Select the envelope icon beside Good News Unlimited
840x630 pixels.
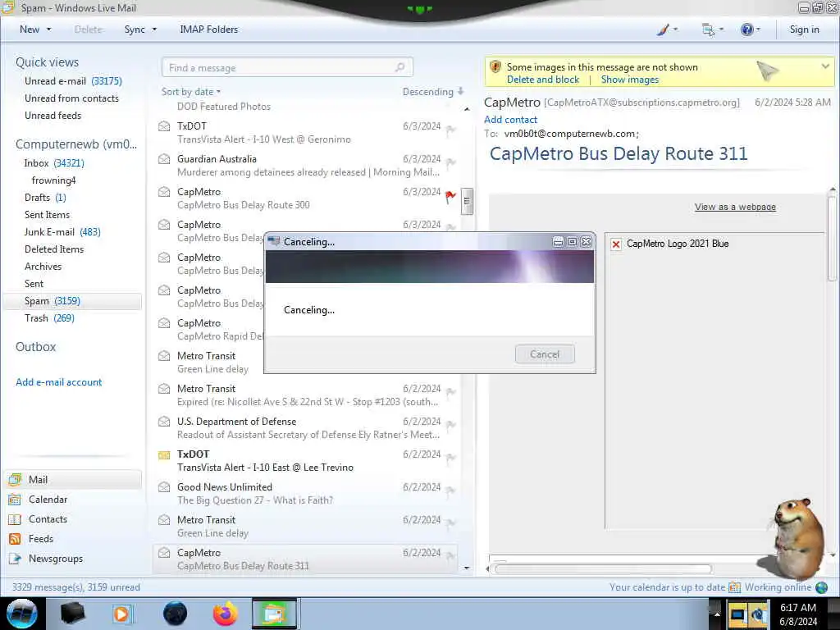point(164,487)
